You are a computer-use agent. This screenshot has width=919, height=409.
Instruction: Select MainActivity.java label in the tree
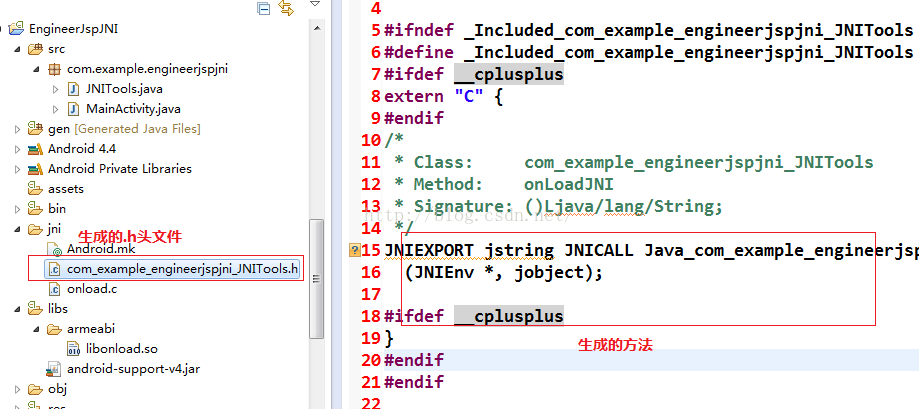click(133, 109)
